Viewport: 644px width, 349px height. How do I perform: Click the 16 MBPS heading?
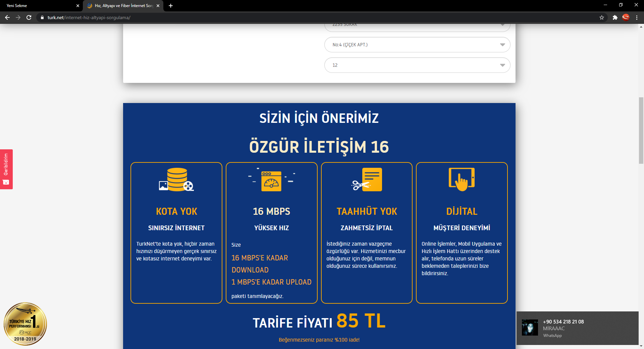tap(271, 211)
